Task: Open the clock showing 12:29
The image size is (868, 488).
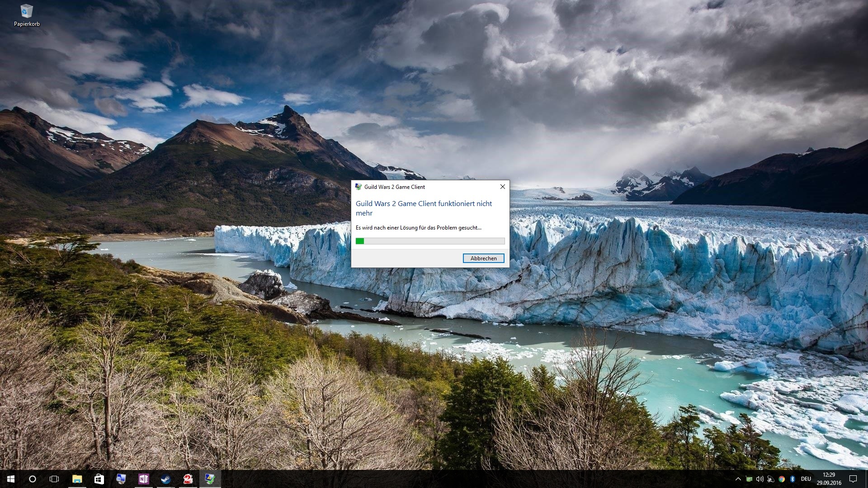Action: tap(829, 479)
